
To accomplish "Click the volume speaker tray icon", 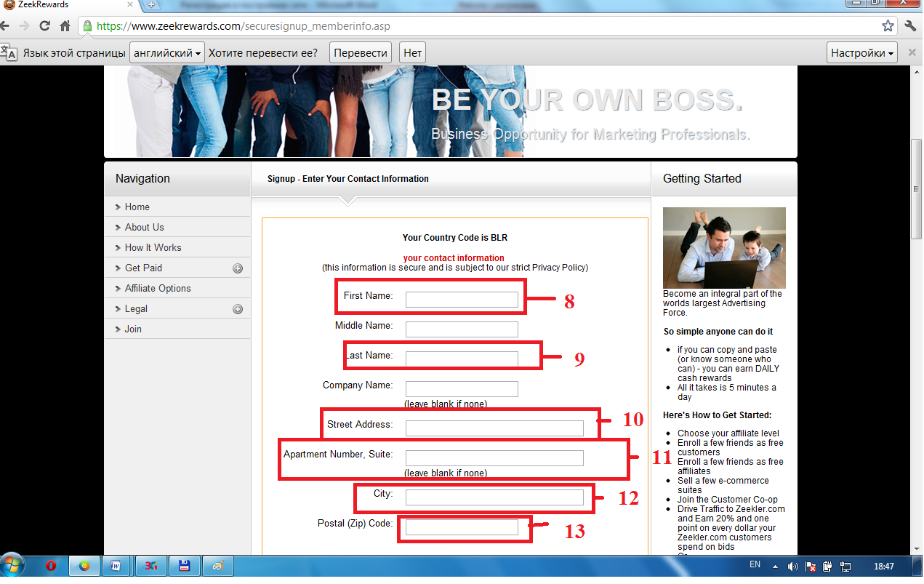I will pyautogui.click(x=793, y=566).
